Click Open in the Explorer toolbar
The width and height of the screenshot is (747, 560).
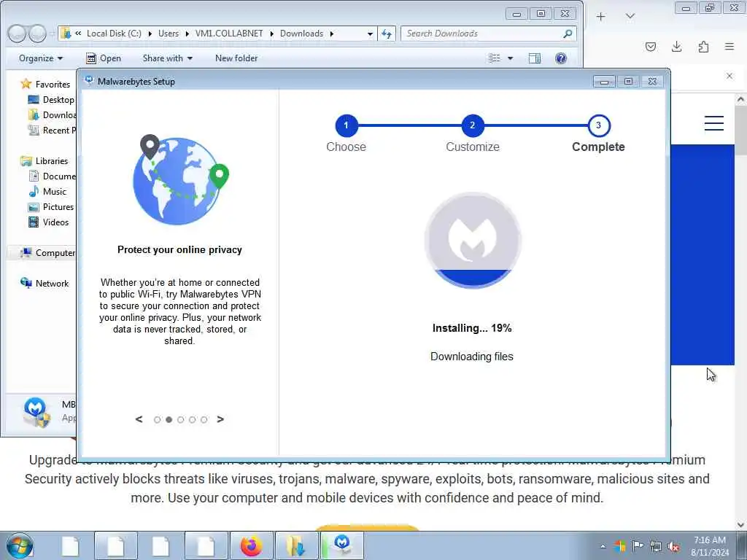click(x=104, y=58)
